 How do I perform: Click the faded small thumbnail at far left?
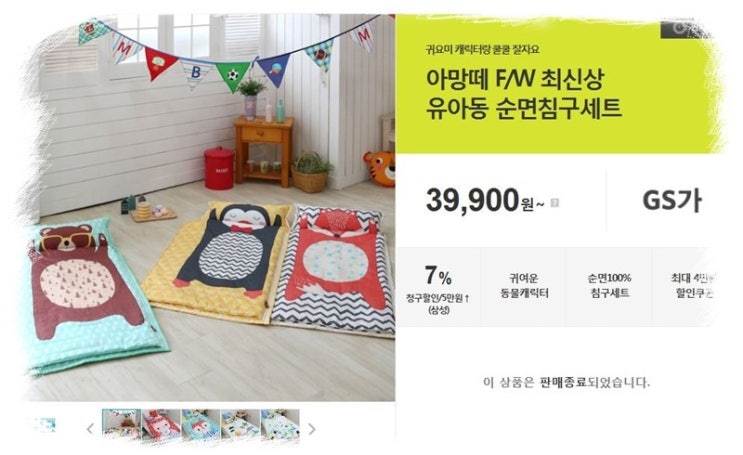point(44,425)
